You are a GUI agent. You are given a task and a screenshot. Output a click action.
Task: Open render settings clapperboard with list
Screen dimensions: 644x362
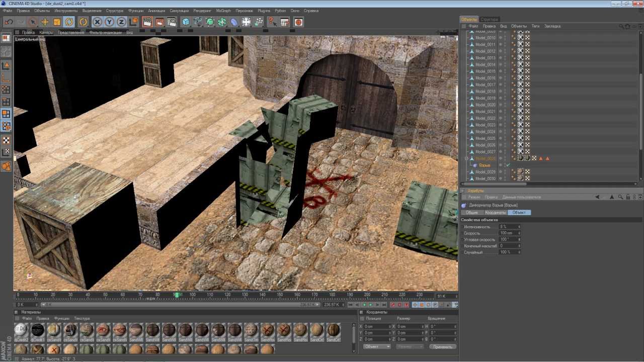(x=172, y=22)
